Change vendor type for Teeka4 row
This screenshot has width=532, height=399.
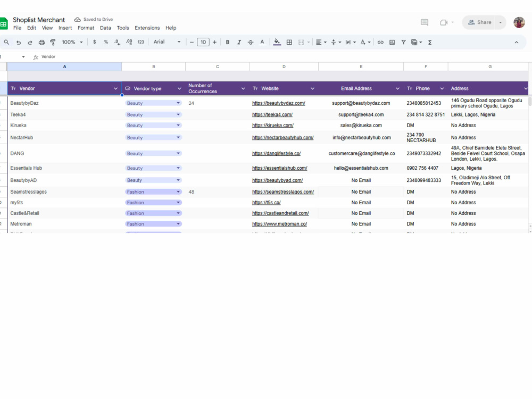[153, 115]
